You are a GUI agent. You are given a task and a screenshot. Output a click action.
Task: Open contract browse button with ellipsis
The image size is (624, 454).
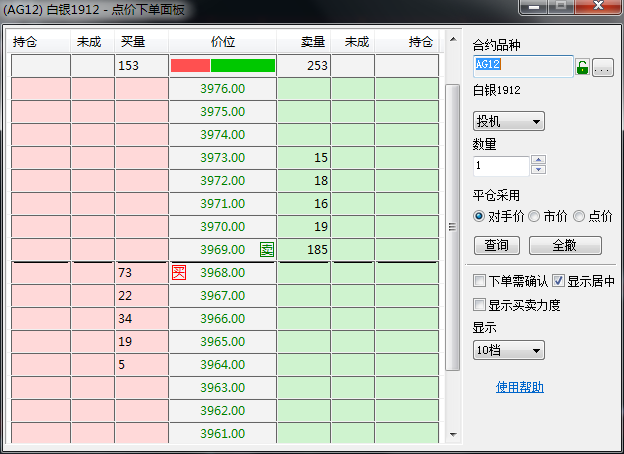[603, 67]
